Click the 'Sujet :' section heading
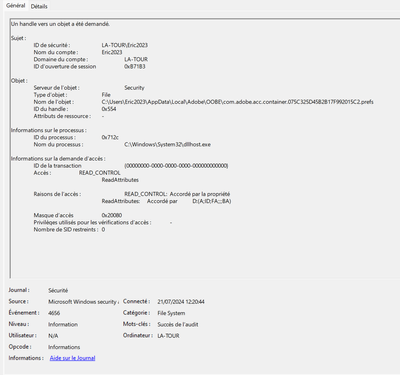Image resolution: width=400 pixels, height=375 pixels. click(x=19, y=38)
